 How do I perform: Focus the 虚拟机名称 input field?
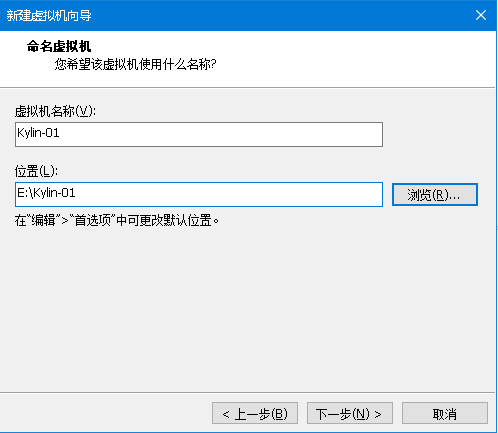coord(199,134)
